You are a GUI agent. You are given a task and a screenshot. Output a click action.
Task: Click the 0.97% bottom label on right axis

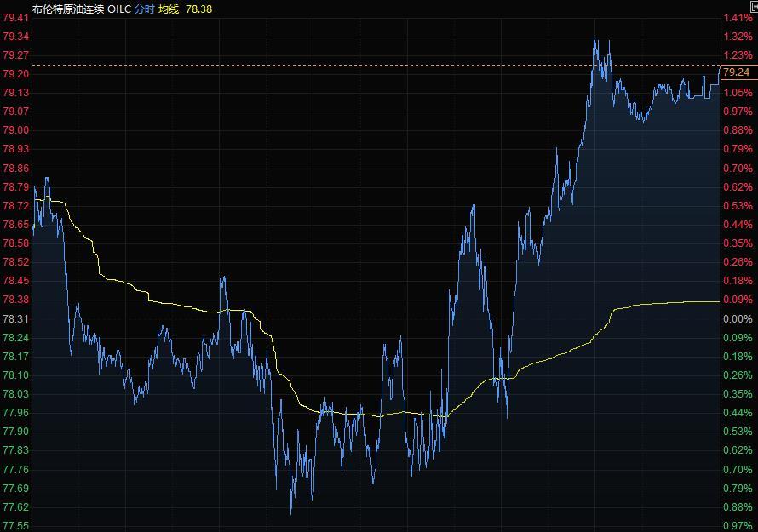737,526
